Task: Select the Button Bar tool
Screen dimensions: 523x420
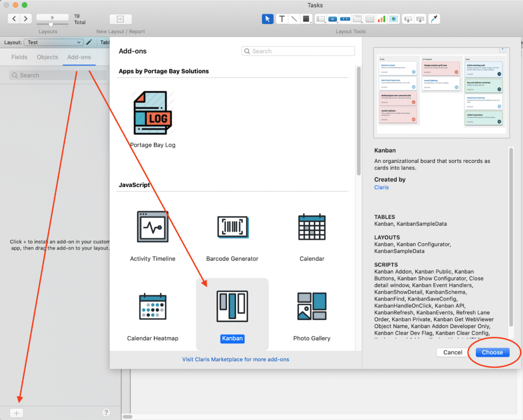Action: pos(345,19)
